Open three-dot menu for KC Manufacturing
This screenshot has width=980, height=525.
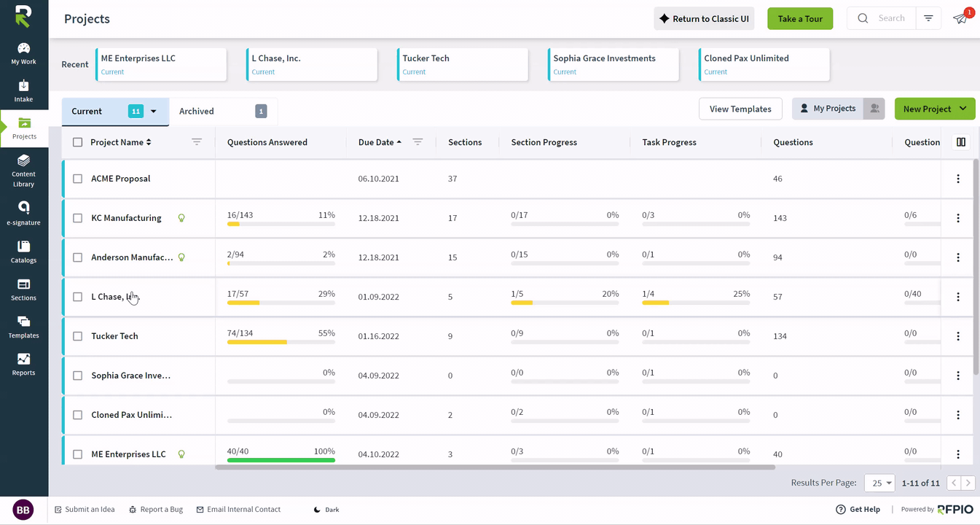958,218
